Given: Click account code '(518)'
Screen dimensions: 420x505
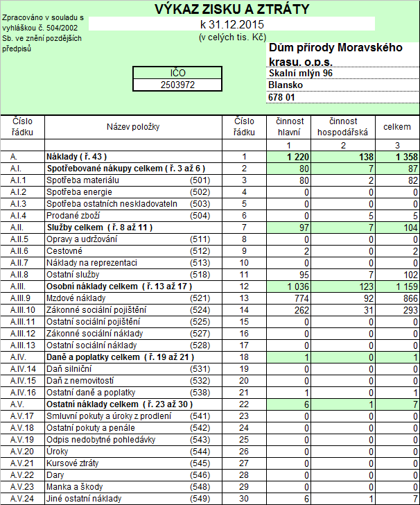Looking at the screenshot, I should (x=200, y=275).
